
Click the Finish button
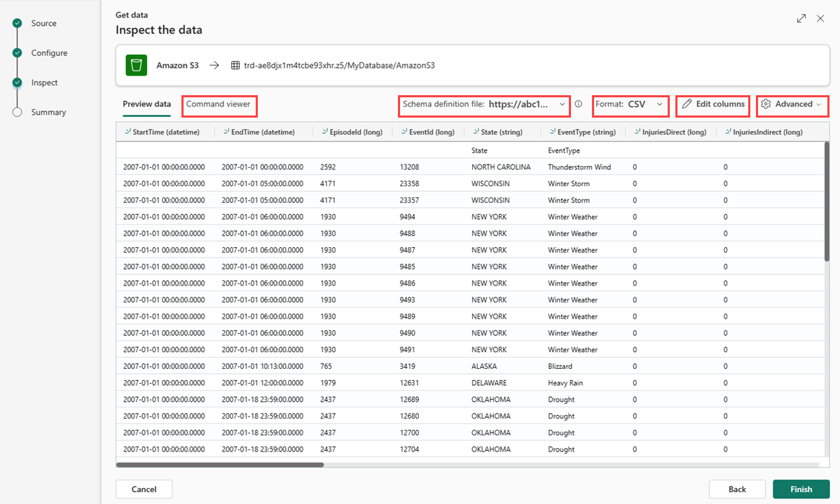coord(801,489)
